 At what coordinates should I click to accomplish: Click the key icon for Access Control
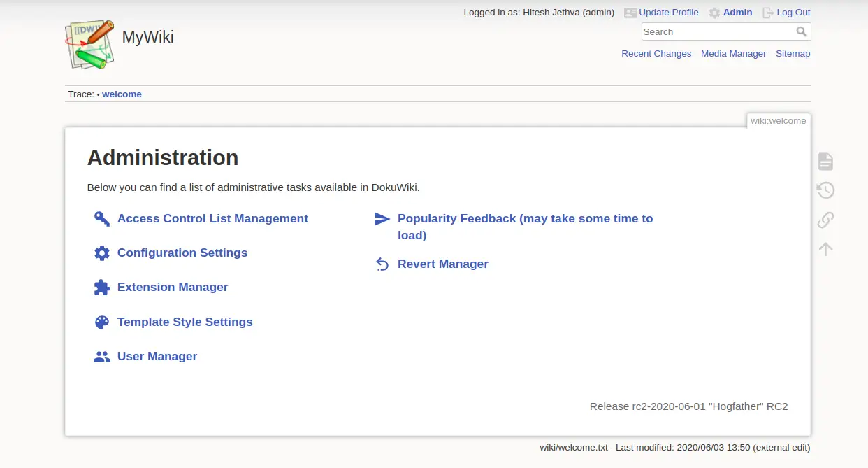[102, 219]
